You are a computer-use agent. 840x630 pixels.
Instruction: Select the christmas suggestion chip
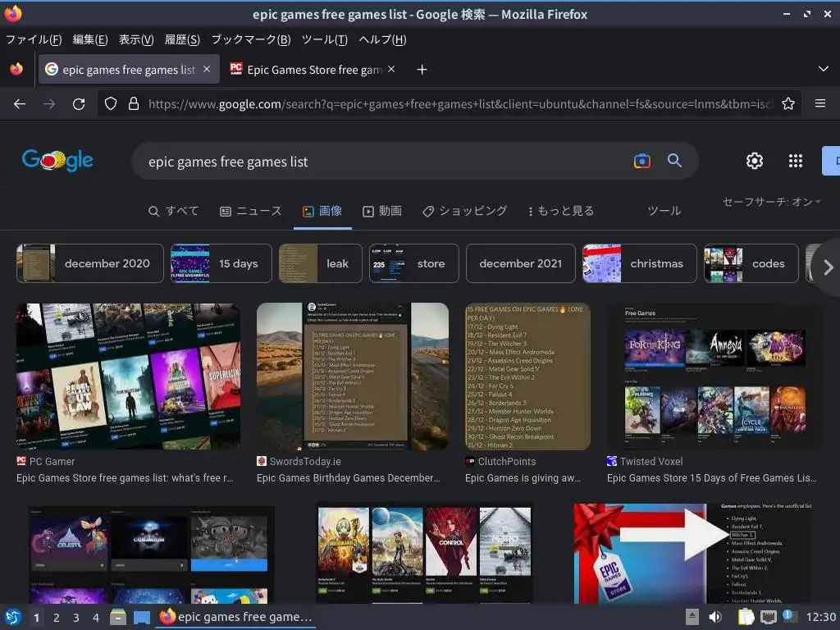(640, 263)
